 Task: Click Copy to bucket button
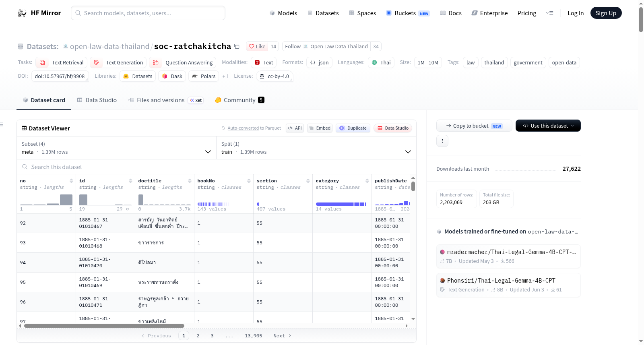click(x=474, y=126)
